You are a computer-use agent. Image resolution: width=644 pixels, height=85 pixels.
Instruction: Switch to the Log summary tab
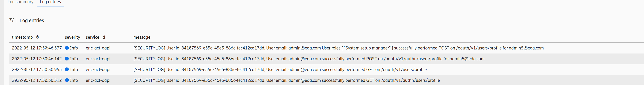(20, 2)
